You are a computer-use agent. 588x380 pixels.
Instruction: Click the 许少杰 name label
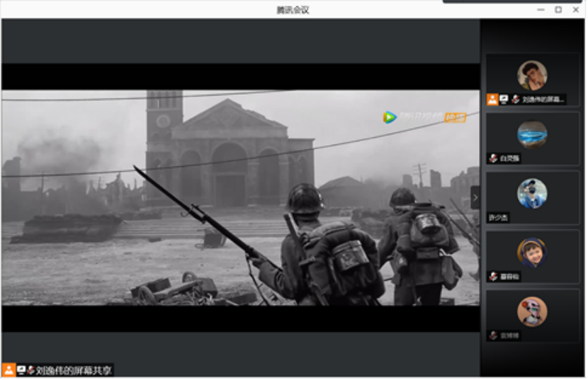coord(499,218)
